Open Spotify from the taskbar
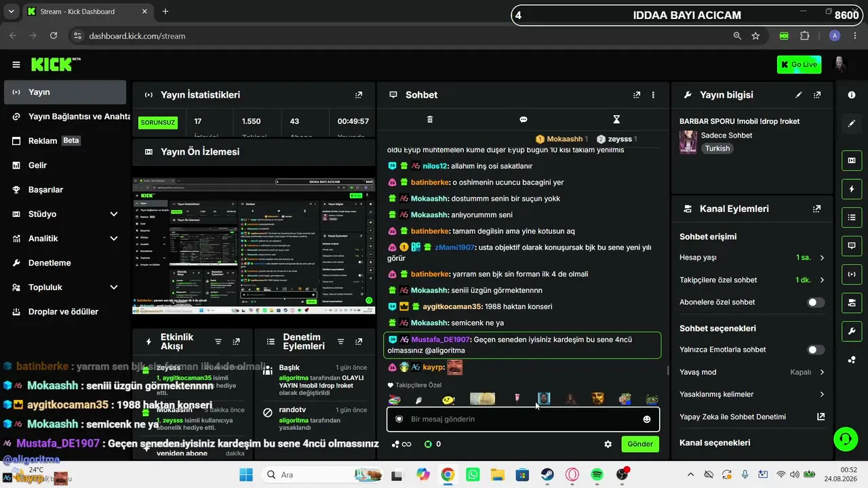This screenshot has height=488, width=868. [x=597, y=474]
